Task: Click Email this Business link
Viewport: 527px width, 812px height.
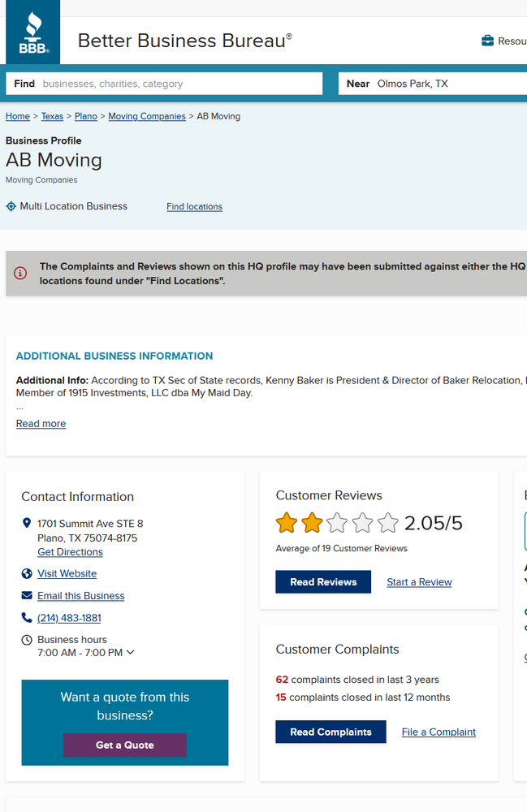Action: click(80, 596)
